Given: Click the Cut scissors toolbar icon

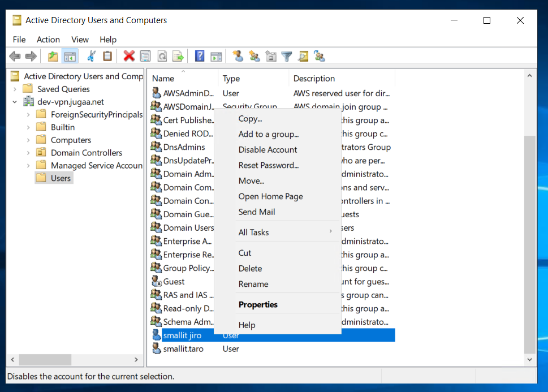Looking at the screenshot, I should (x=90, y=56).
